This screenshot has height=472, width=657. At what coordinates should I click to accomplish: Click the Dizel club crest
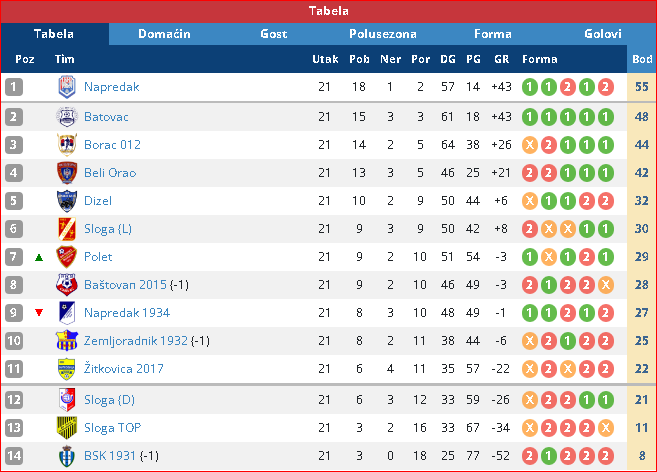(67, 201)
